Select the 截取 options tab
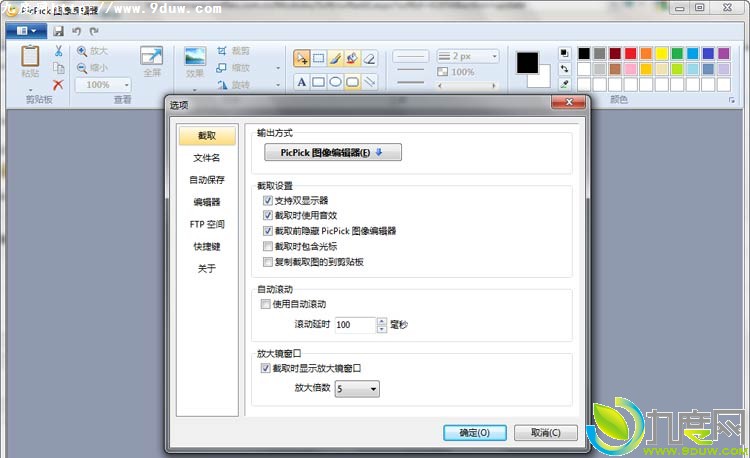 pos(207,136)
